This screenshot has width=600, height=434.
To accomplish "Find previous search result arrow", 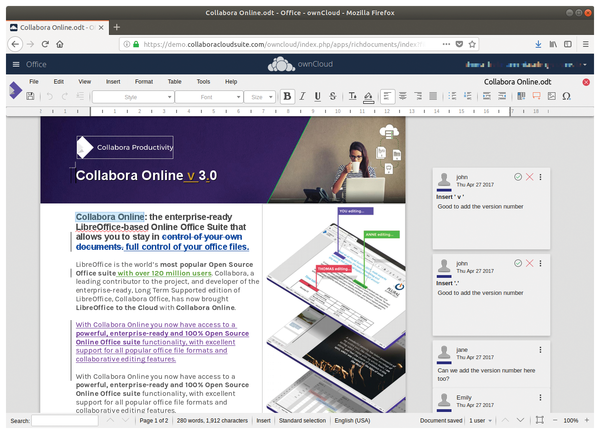I will pyautogui.click(x=110, y=420).
